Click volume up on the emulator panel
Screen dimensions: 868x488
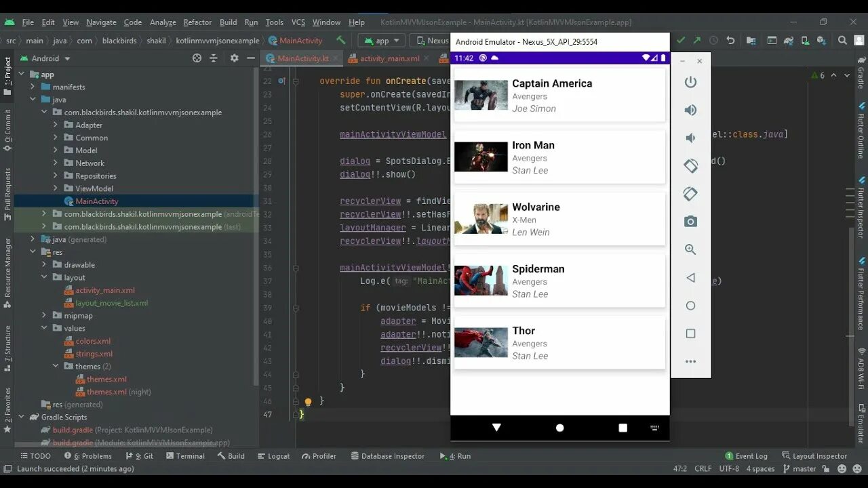[690, 110]
